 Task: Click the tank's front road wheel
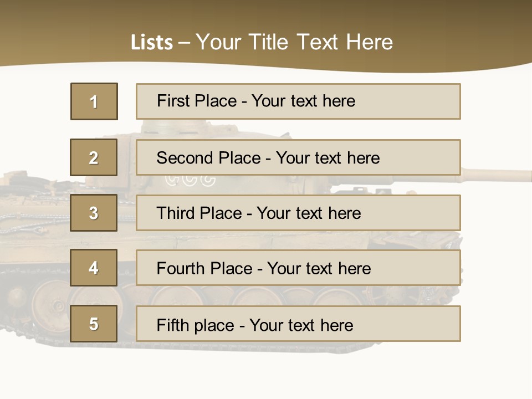click(x=51, y=305)
